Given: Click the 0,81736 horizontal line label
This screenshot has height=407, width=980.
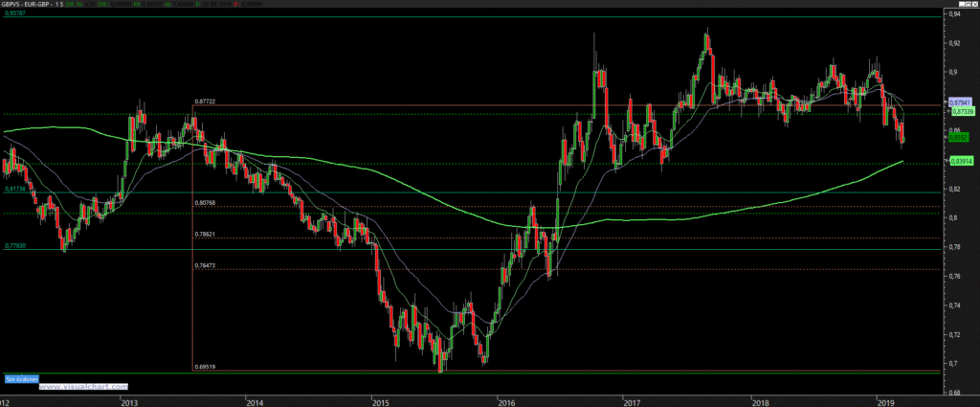Looking at the screenshot, I should [13, 189].
